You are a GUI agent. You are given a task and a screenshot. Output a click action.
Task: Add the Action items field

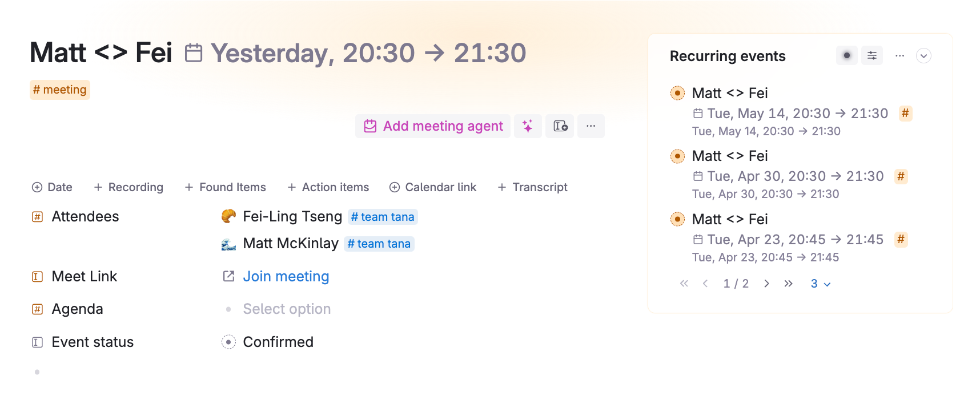pos(328,187)
